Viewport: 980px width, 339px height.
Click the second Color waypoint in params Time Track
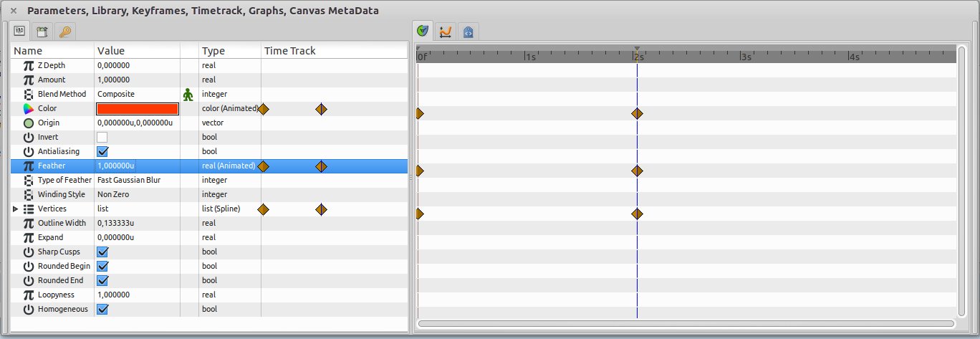pyautogui.click(x=321, y=108)
